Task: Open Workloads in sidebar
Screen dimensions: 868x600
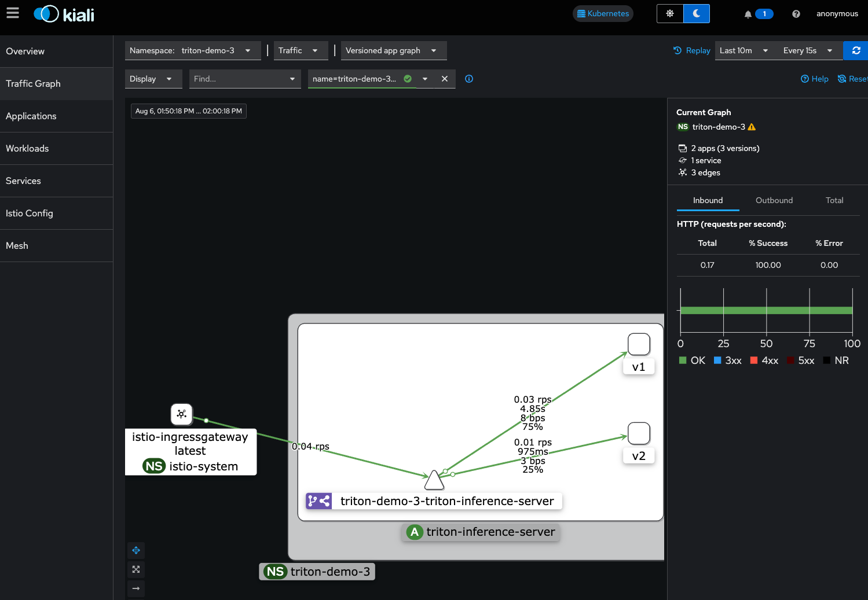Action: [x=56, y=149]
